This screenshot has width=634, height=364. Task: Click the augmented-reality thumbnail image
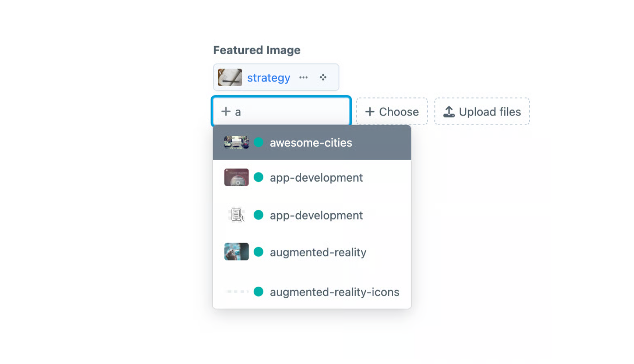[x=236, y=252]
